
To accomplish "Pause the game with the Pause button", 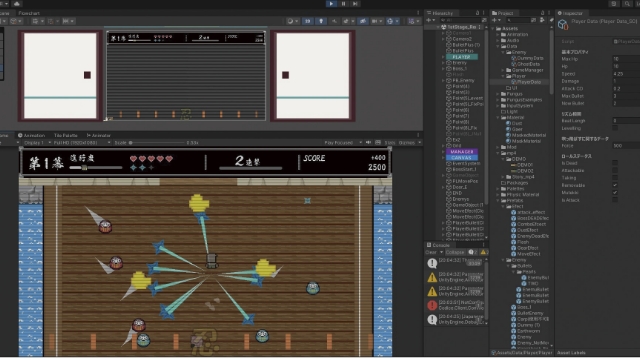I will click(343, 4).
